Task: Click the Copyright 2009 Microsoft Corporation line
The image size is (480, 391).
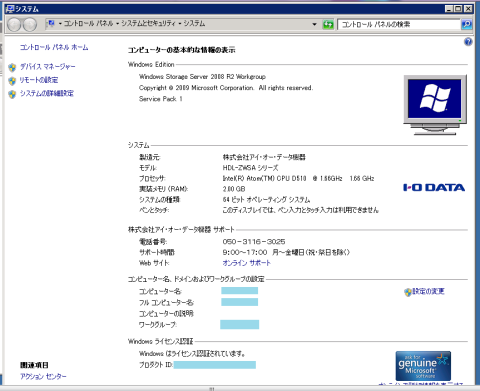Action: (226, 88)
